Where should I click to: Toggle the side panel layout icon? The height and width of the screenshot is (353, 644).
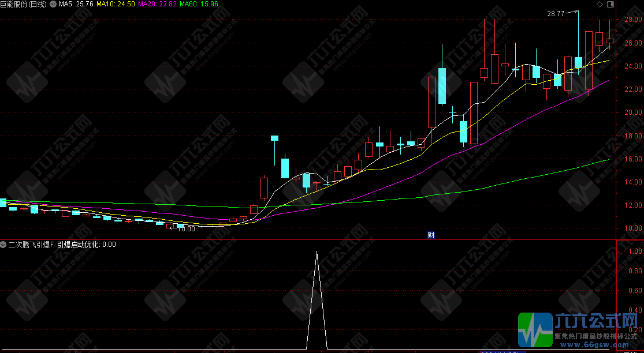(609, 5)
